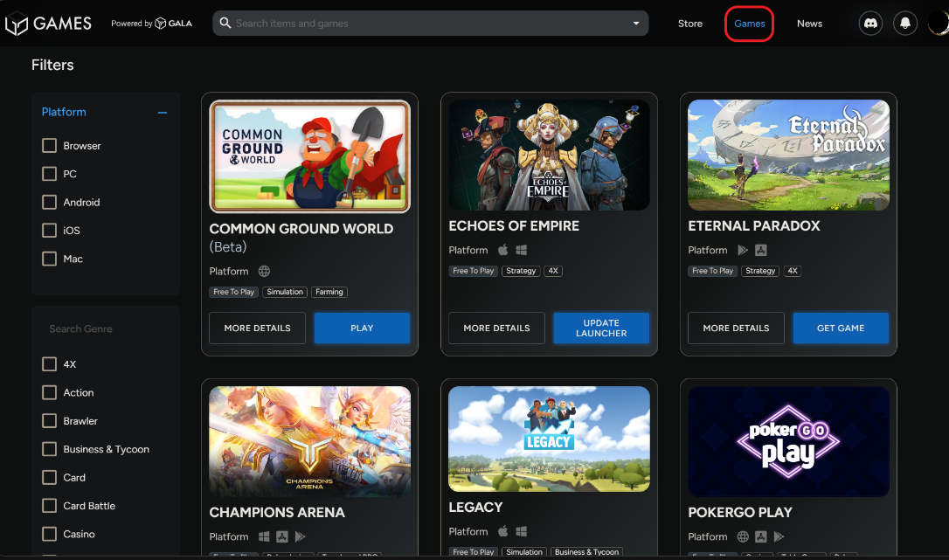Viewport: 949px width, 560px height.
Task: Enable the Casino genre filter
Action: coord(49,534)
